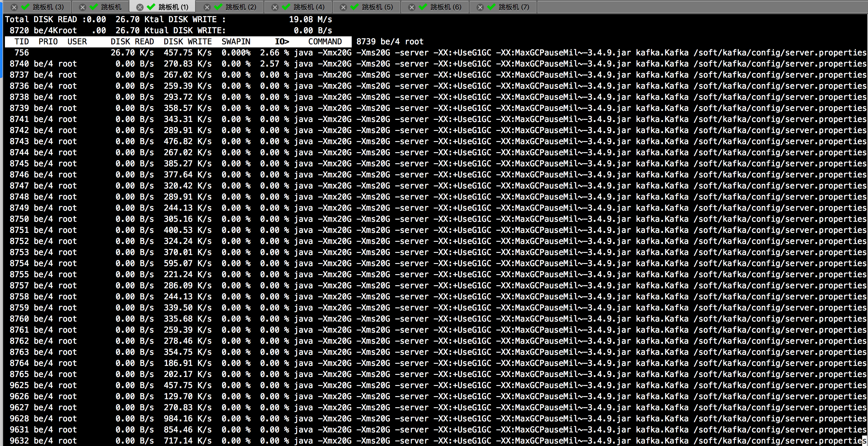Click the DISK WRITE column header
868x446 pixels.
tap(187, 42)
